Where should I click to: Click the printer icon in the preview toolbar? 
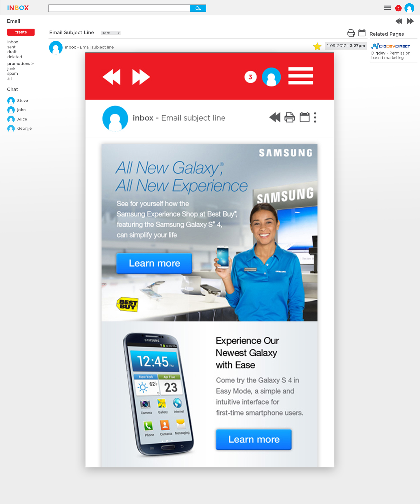pos(290,117)
